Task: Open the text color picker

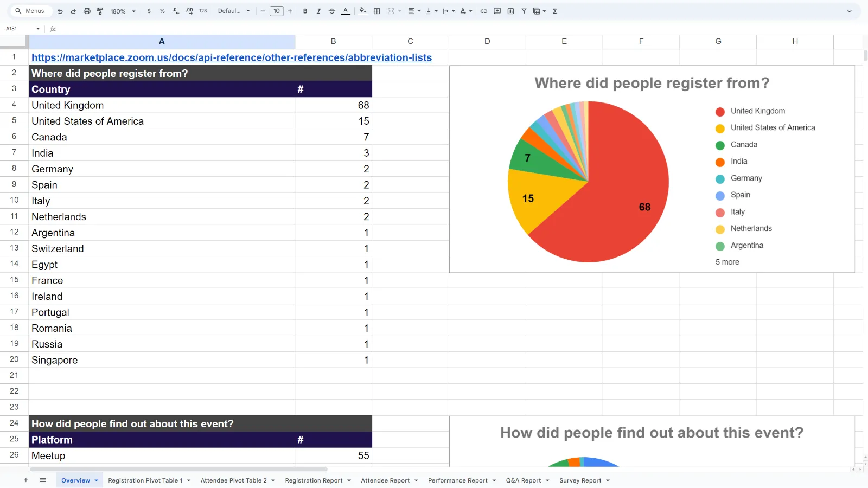Action: 346,11
